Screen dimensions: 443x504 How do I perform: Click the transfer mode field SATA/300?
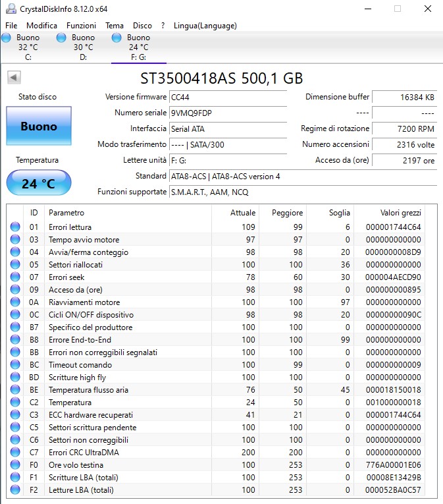coord(228,144)
